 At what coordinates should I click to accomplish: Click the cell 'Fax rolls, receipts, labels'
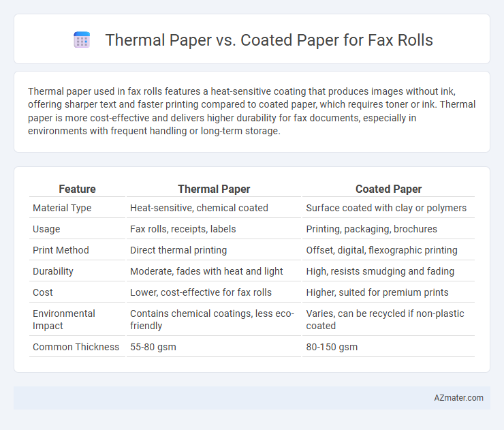pyautogui.click(x=183, y=229)
